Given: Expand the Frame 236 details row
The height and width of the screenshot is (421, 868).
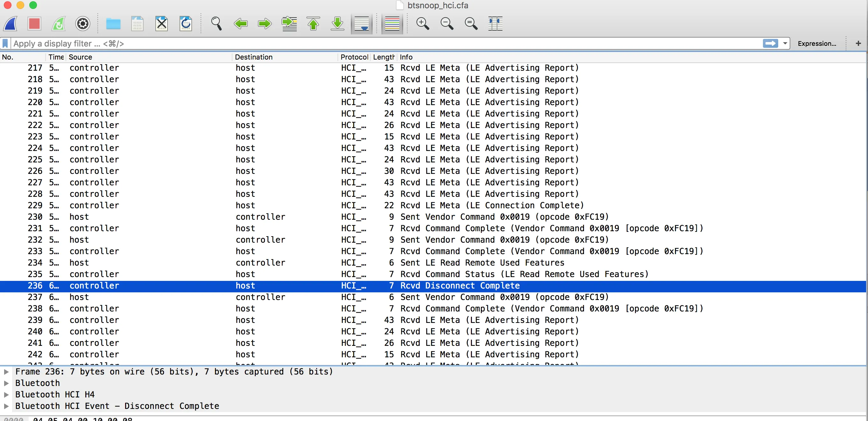Looking at the screenshot, I should [6, 371].
